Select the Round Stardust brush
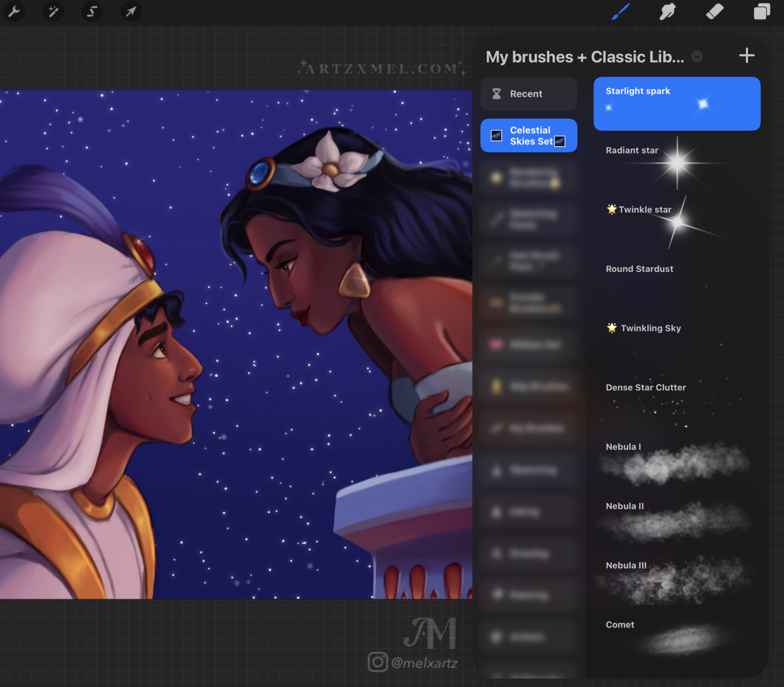Image resolution: width=784 pixels, height=687 pixels. pos(677,281)
